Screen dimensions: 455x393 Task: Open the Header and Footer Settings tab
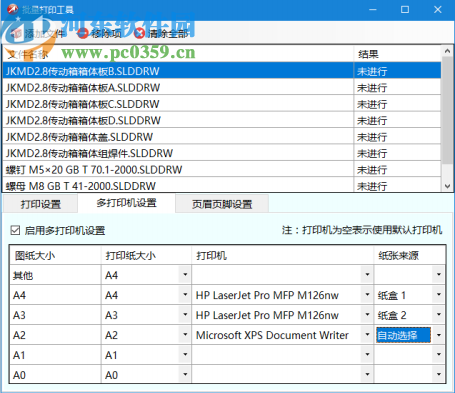tap(222, 204)
